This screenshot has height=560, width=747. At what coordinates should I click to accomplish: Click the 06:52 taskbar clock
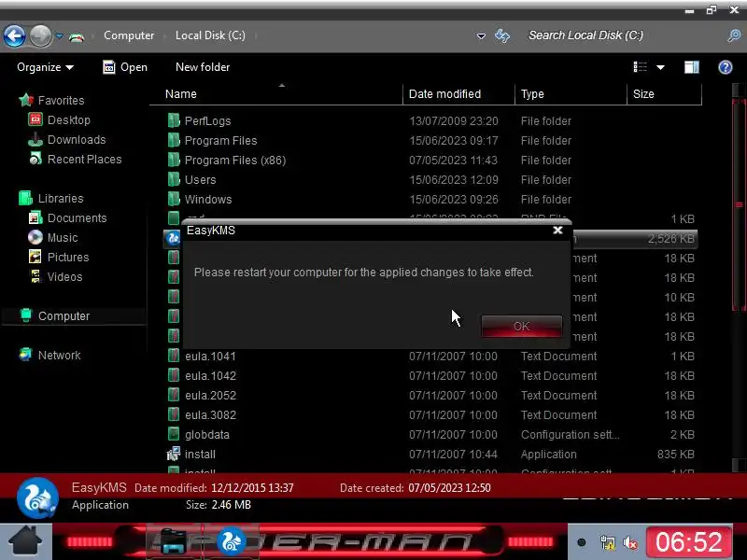[x=689, y=542]
